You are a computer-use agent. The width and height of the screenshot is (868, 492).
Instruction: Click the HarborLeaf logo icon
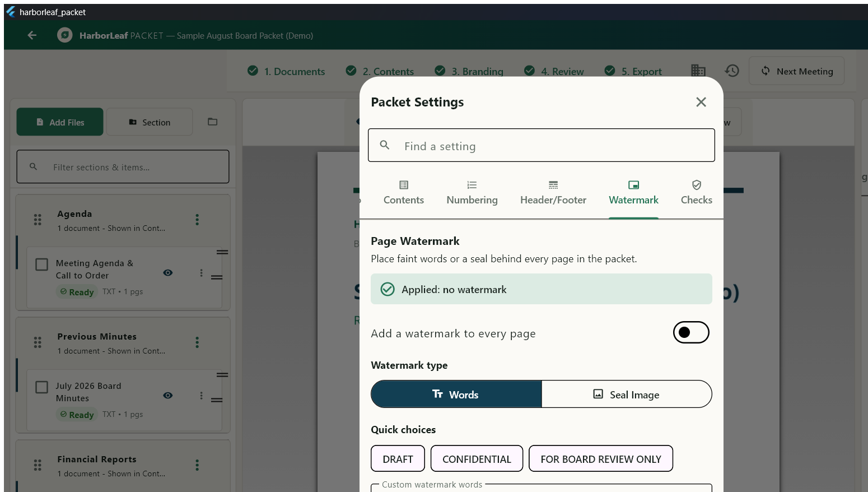[65, 35]
